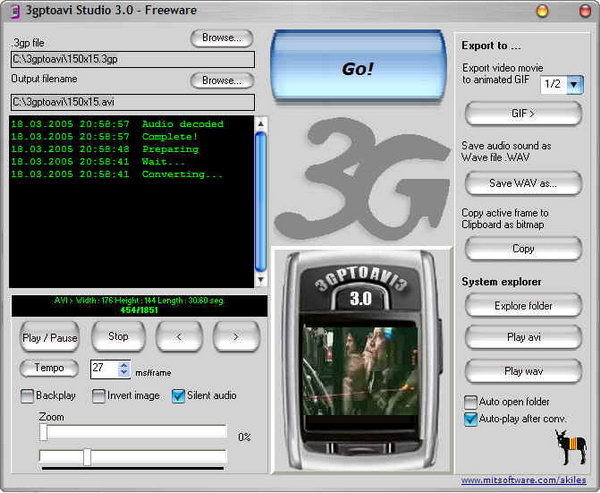Stop the video playback
This screenshot has height=493, width=600.
click(118, 336)
